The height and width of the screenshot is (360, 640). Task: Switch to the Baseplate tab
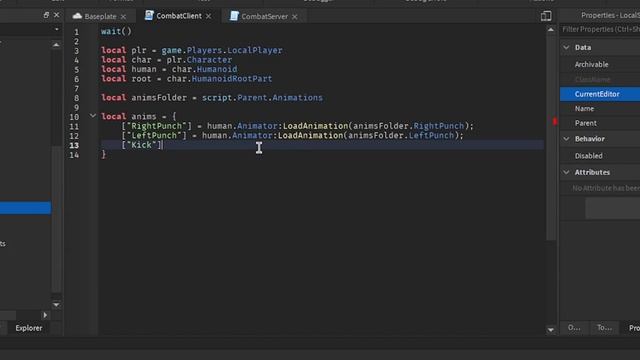pyautogui.click(x=100, y=16)
